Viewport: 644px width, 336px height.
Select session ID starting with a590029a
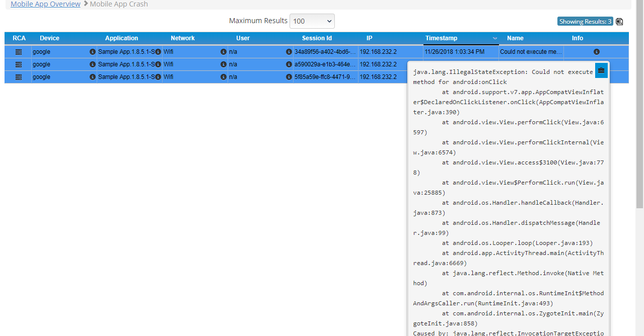325,64
